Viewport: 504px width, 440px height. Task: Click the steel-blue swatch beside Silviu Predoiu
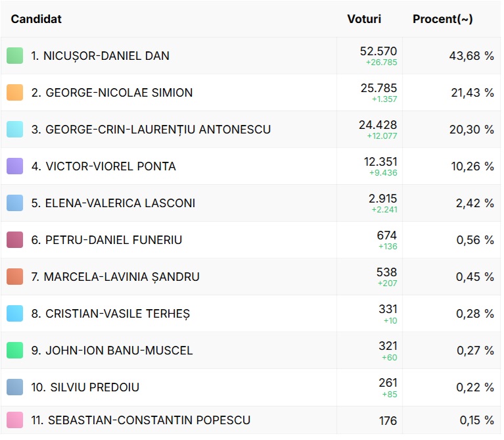click(15, 387)
